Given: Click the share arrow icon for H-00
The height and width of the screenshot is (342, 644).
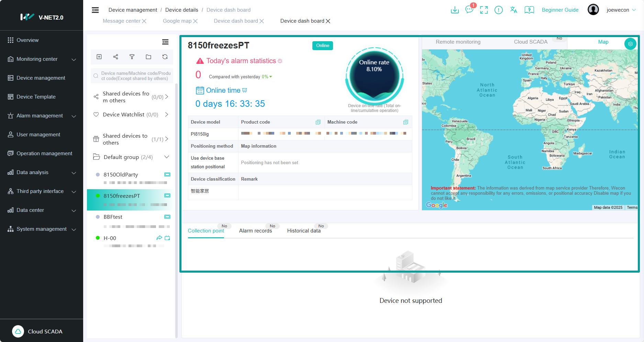Looking at the screenshot, I should pos(159,238).
